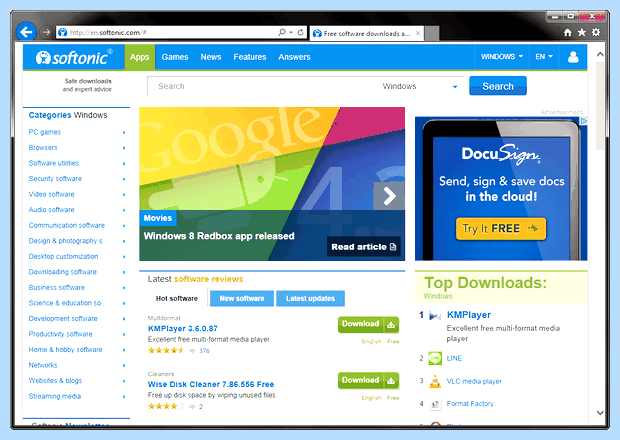
Task: Open the user account icon
Action: click(x=573, y=57)
